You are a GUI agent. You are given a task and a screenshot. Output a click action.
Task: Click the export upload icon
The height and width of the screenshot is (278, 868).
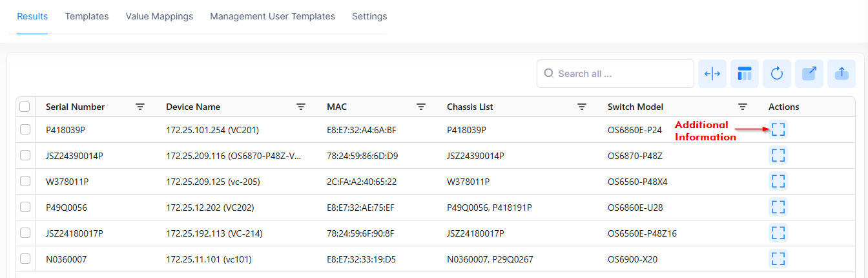pos(841,74)
